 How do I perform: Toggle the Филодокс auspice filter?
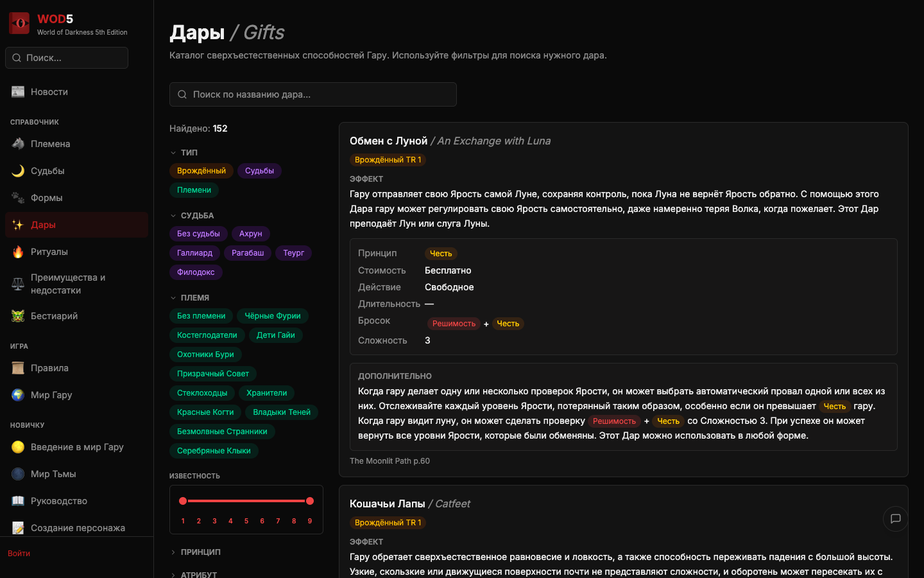point(196,272)
